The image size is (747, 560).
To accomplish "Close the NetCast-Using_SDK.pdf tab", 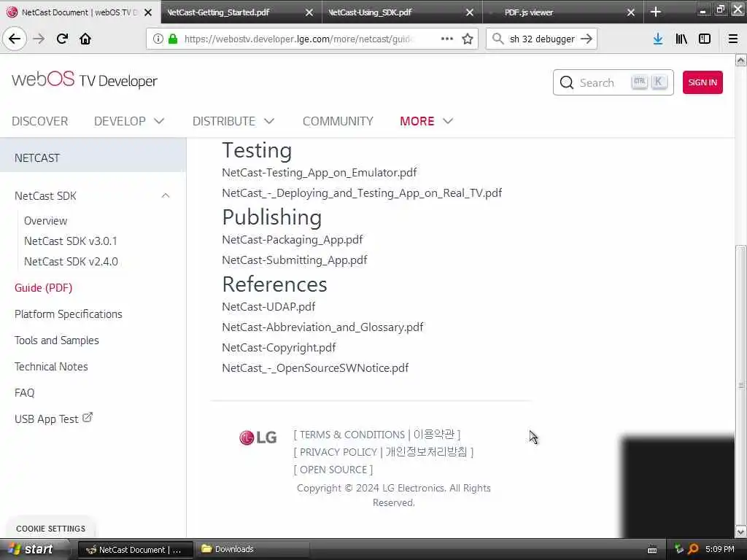I will 470,12.
